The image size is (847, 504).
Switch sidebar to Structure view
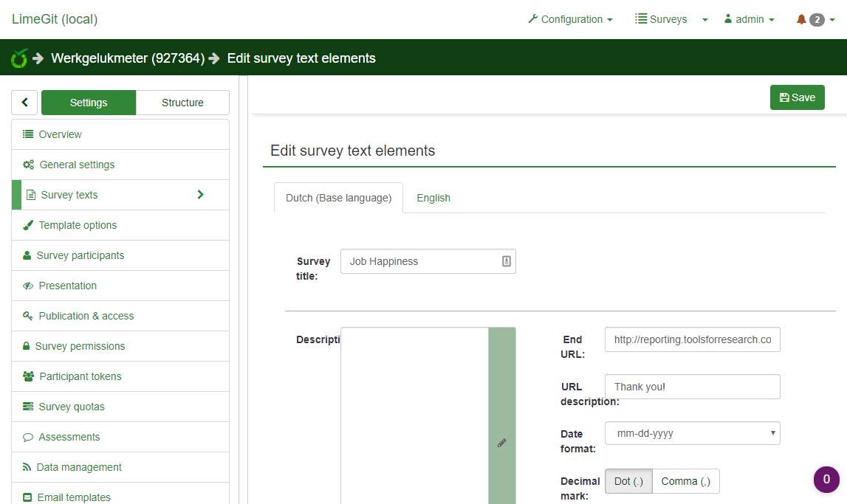(x=182, y=103)
